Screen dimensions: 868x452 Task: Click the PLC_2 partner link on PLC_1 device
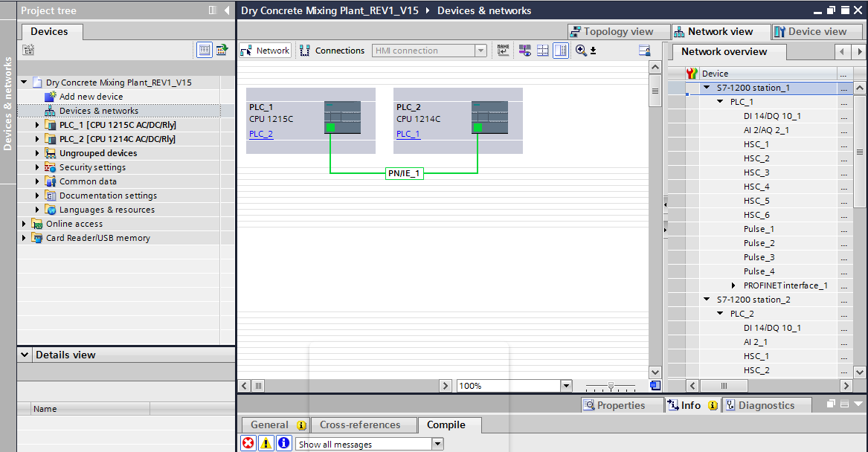[261, 134]
